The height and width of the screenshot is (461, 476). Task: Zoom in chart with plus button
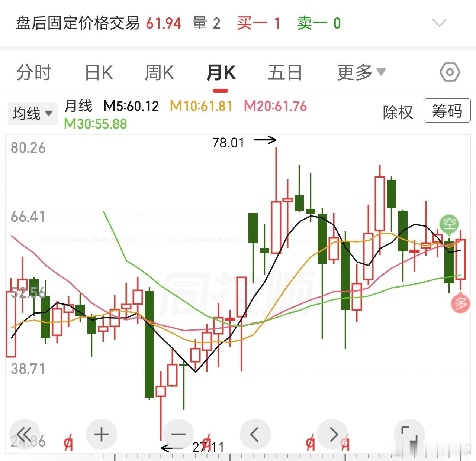[102, 434]
